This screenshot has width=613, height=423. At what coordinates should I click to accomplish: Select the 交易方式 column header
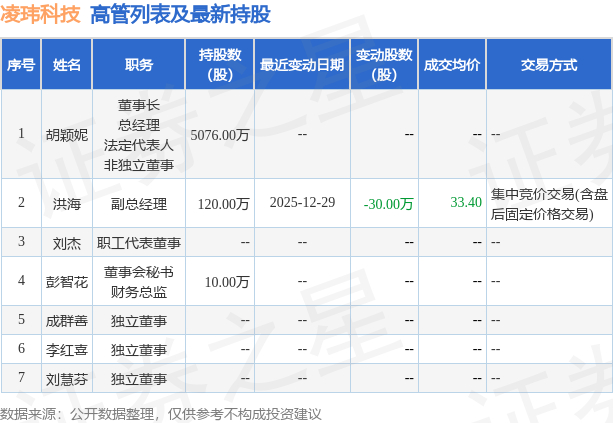tap(549, 65)
